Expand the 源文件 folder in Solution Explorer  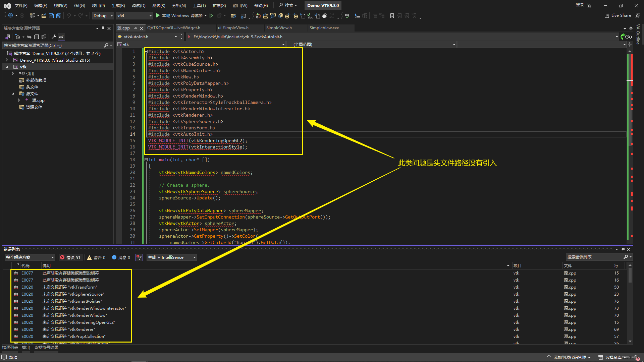tap(13, 94)
